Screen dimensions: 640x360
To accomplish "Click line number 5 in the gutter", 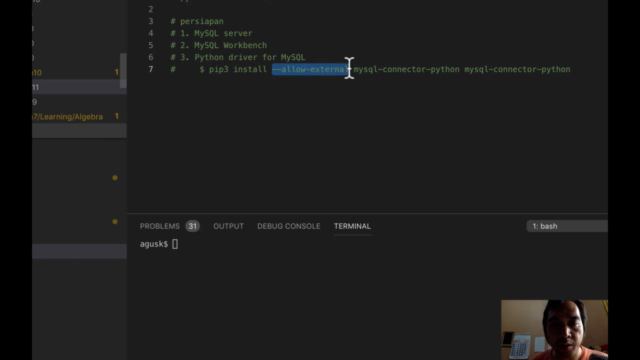I will 151,45.
